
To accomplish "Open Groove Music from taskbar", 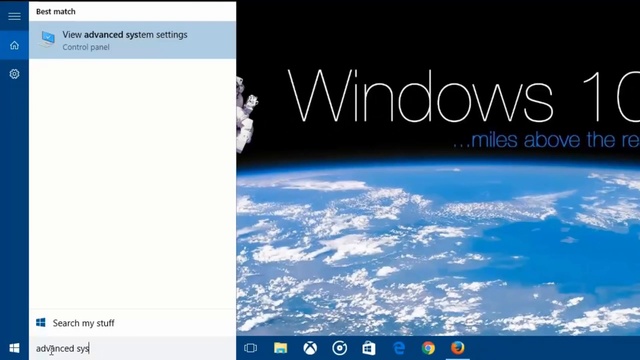I will (340, 348).
